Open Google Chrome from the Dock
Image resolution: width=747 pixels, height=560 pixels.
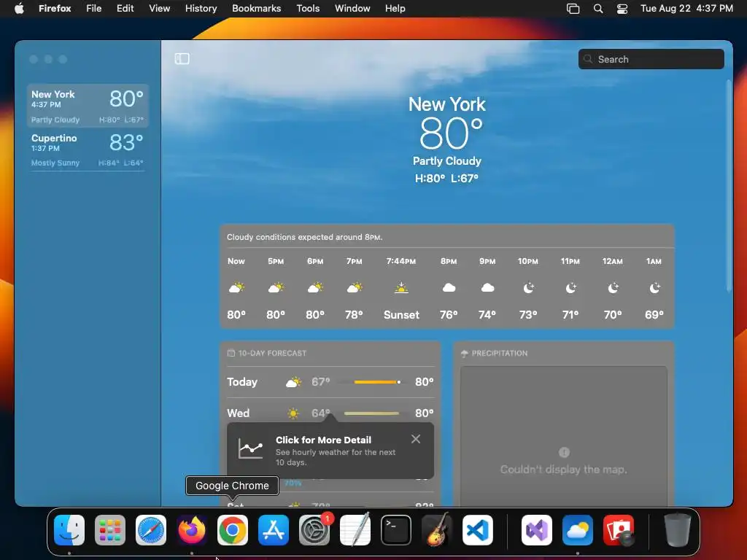233,530
